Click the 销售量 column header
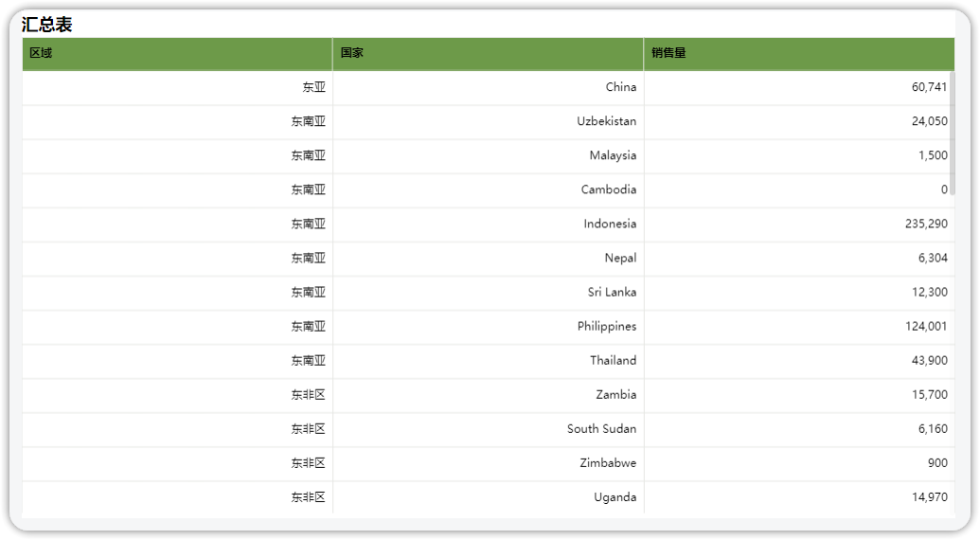Viewport: 980px width, 540px height. pyautogui.click(x=799, y=54)
